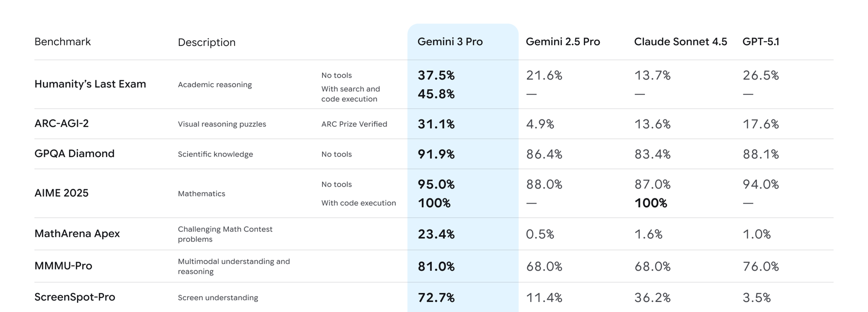
Task: Click the Claude Sonnet 4.5 column header
Action: click(x=680, y=42)
